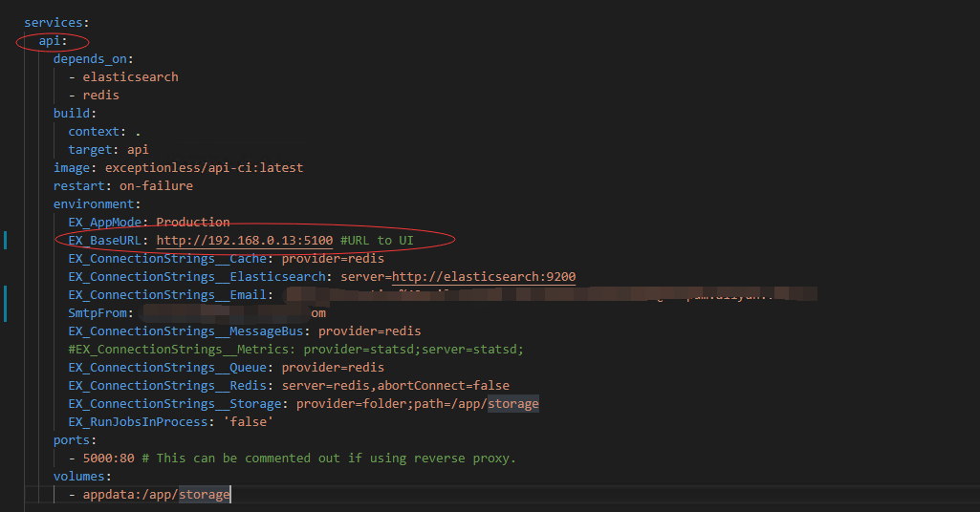The image size is (980, 512).
Task: Place cursor on the 'build' key
Action: click(72, 113)
